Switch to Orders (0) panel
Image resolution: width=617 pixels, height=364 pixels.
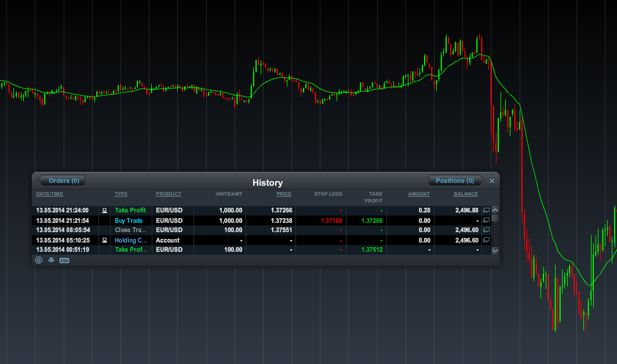(61, 181)
